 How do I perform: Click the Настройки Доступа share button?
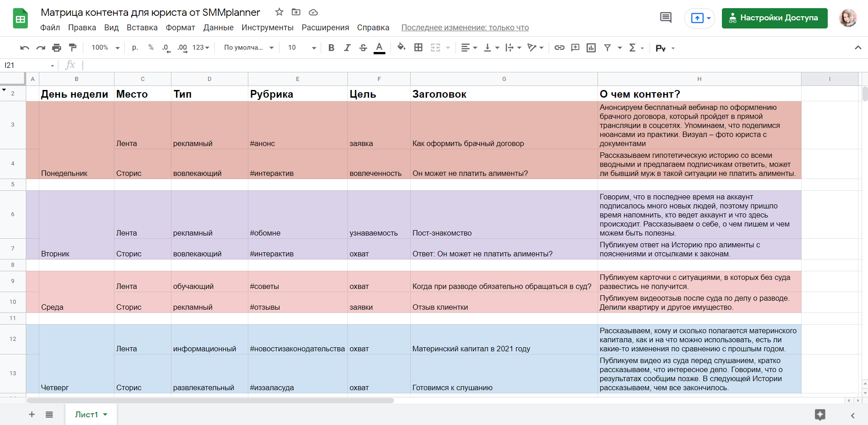[774, 18]
